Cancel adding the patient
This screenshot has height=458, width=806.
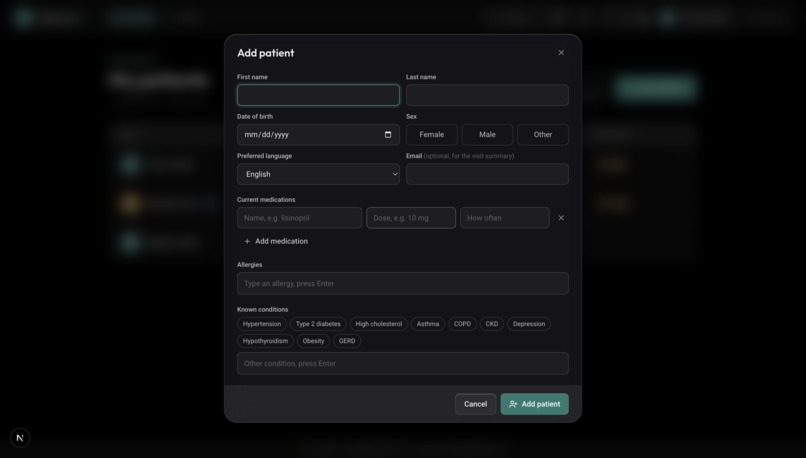click(x=475, y=404)
